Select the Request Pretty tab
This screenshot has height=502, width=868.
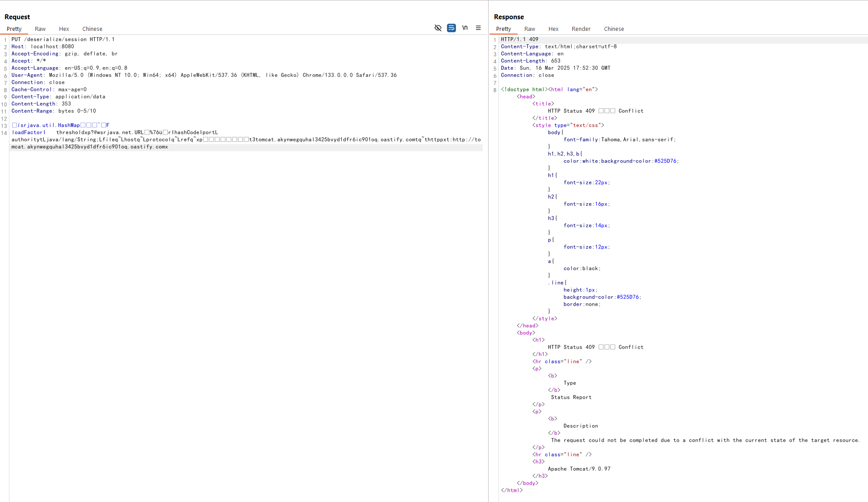pyautogui.click(x=14, y=29)
